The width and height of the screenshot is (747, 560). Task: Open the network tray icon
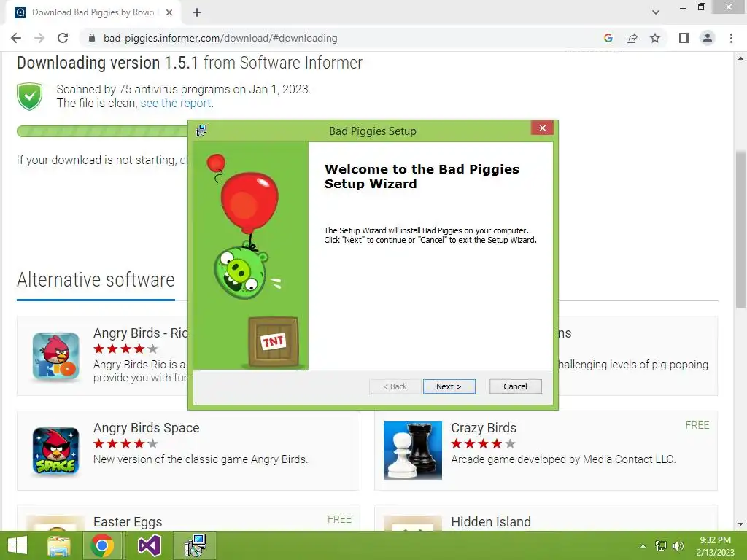pos(661,546)
